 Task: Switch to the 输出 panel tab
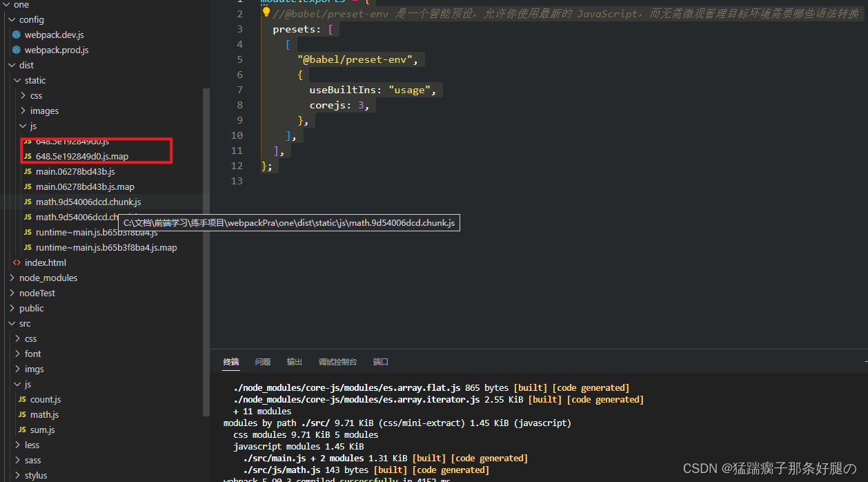click(x=294, y=361)
